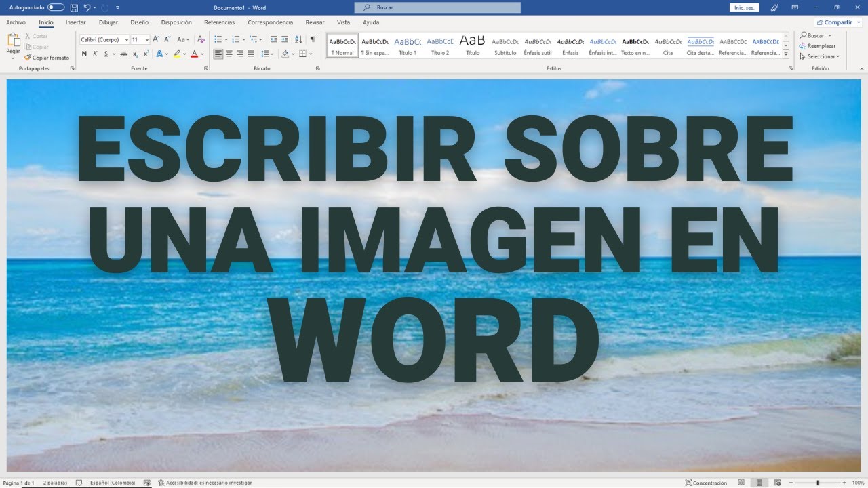The width and height of the screenshot is (868, 488).
Task: Switch to the Revisar tab
Action: 315,22
